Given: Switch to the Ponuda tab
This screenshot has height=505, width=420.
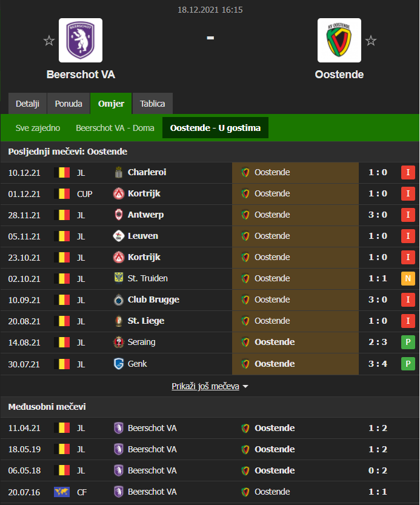Looking at the screenshot, I should coord(68,104).
